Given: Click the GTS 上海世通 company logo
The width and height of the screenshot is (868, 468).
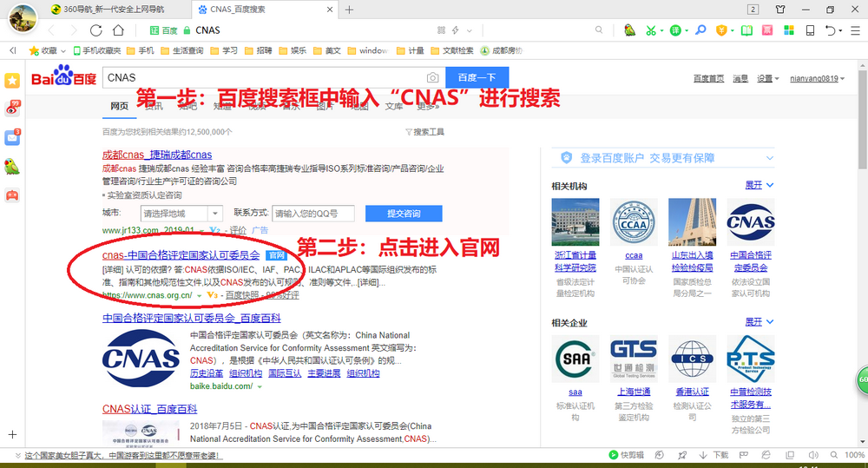Looking at the screenshot, I should [x=634, y=359].
